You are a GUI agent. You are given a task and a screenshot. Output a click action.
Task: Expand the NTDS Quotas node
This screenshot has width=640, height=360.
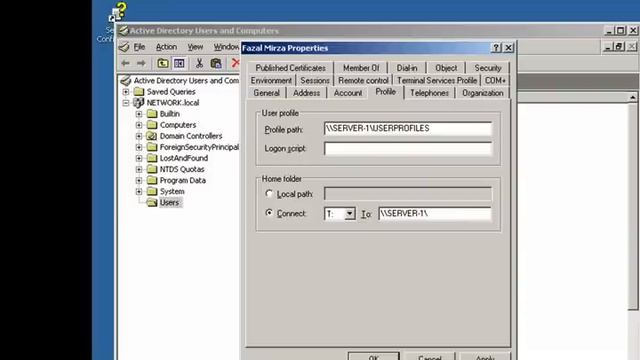coord(139,169)
